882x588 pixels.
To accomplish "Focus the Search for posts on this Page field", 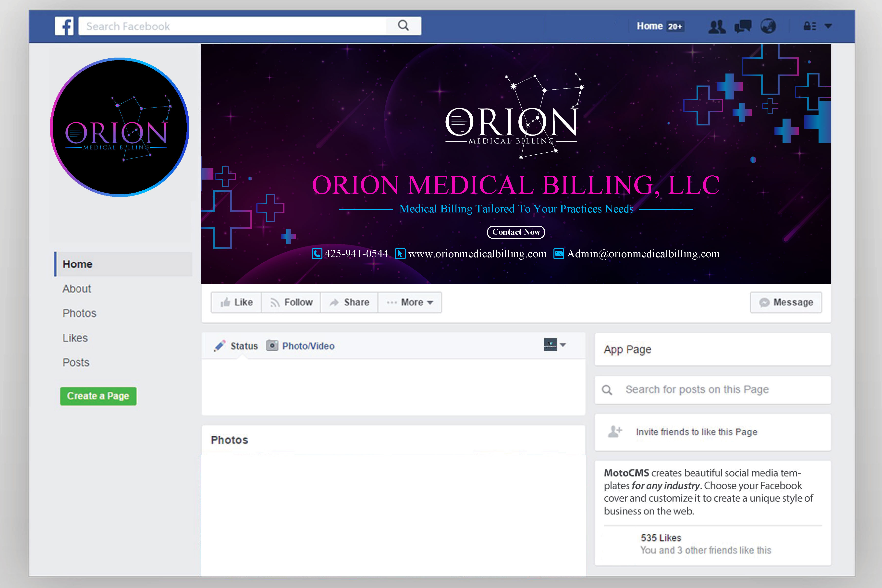I will click(x=713, y=390).
